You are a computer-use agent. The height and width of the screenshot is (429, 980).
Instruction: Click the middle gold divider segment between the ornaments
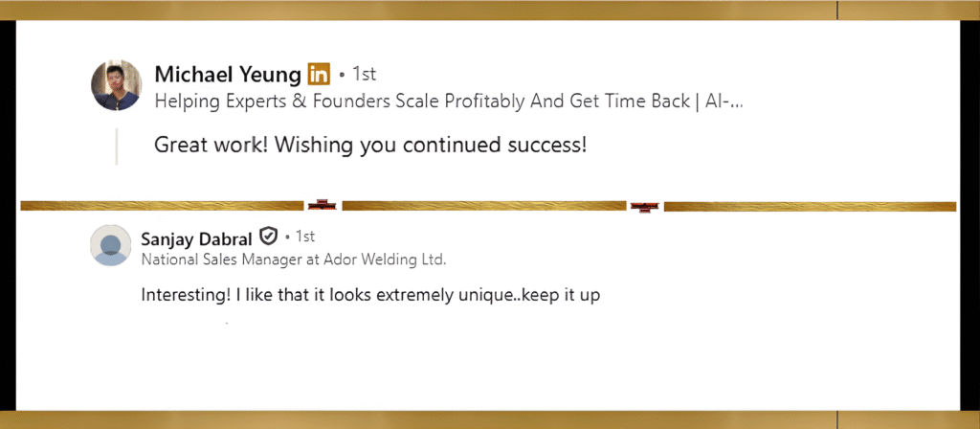pyautogui.click(x=482, y=205)
